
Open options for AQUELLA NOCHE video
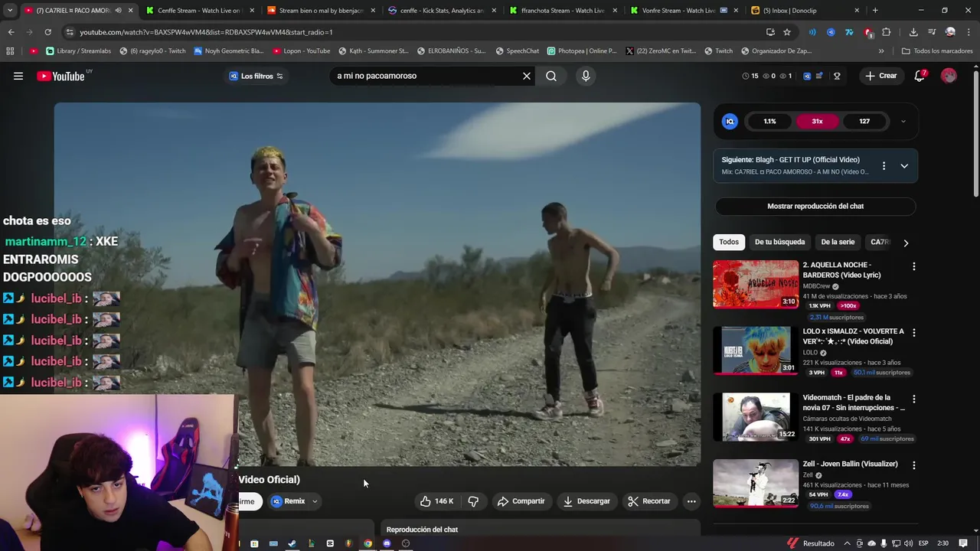click(x=913, y=266)
